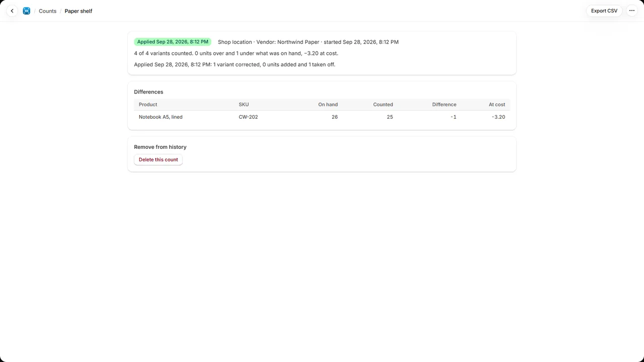Click the counted value 25

[x=390, y=117]
